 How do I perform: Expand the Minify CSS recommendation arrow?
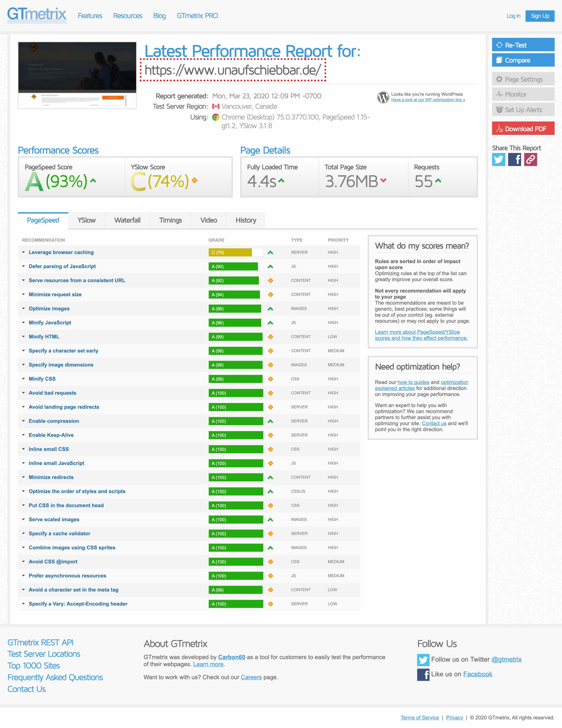(23, 379)
